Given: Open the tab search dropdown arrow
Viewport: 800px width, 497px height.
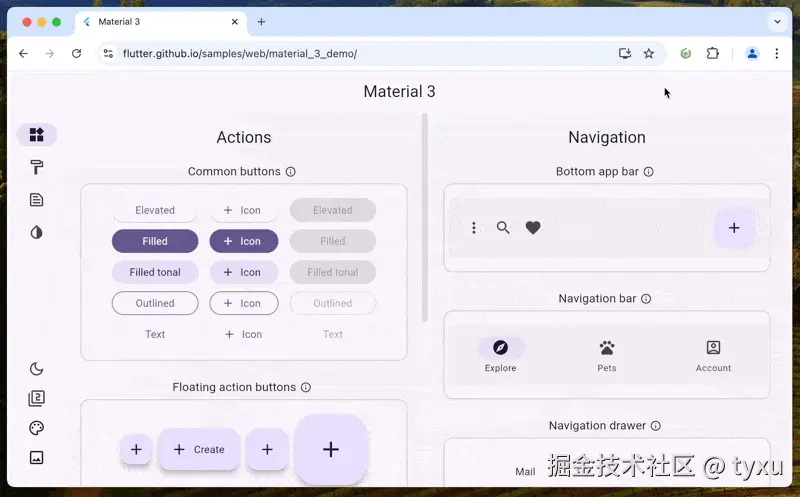Looking at the screenshot, I should [777, 22].
